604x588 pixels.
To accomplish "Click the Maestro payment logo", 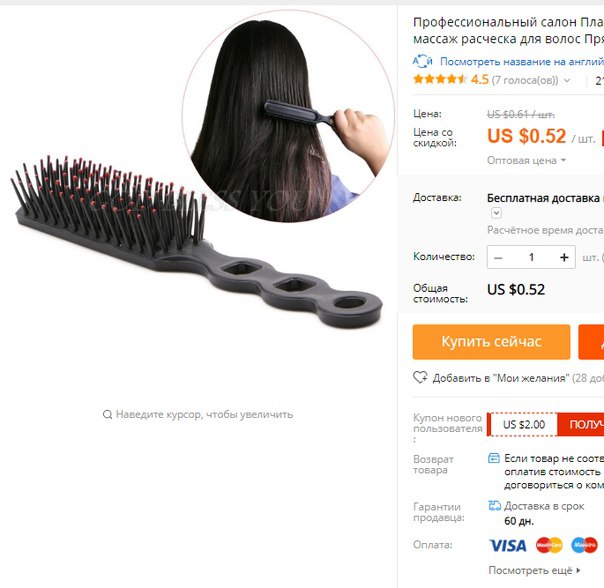I will [584, 545].
